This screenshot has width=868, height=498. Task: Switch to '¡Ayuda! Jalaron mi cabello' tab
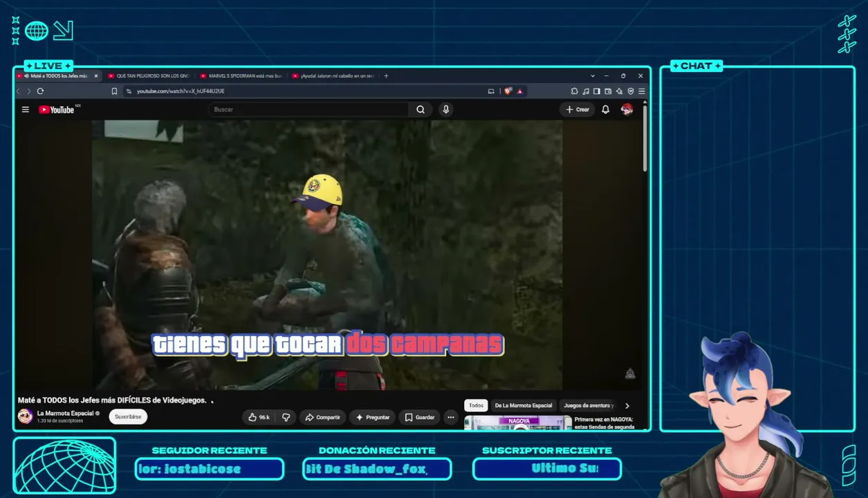[x=332, y=76]
